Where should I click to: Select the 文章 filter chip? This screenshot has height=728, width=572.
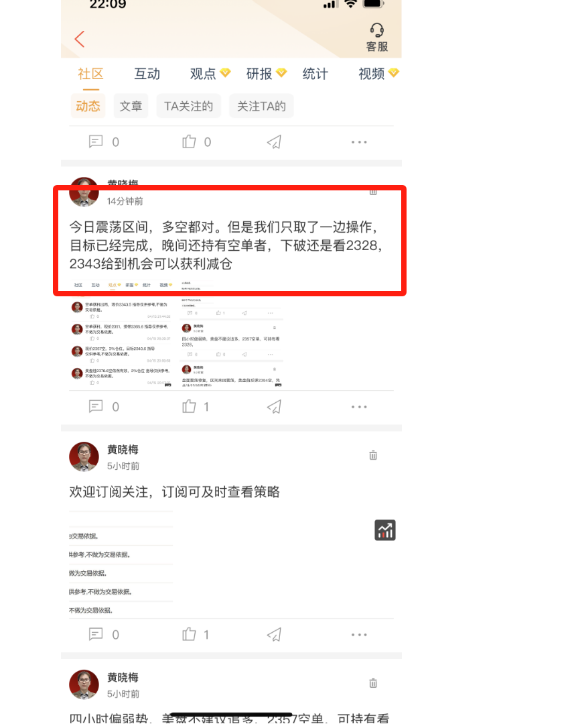point(131,107)
